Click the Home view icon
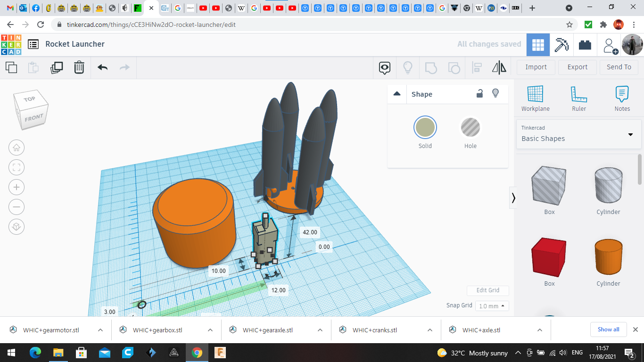The height and width of the screenshot is (362, 644). [17, 148]
